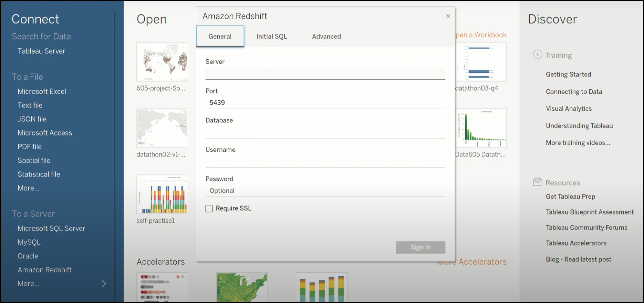Show More file connectors under To a File
The image size is (644, 303).
(x=29, y=188)
